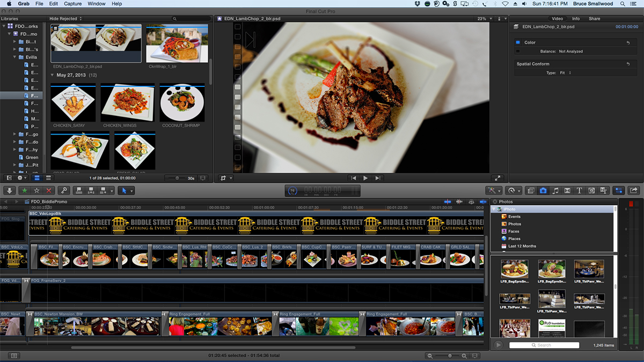
Task: Open the Hide Rejected filter dropdown
Action: [65, 19]
